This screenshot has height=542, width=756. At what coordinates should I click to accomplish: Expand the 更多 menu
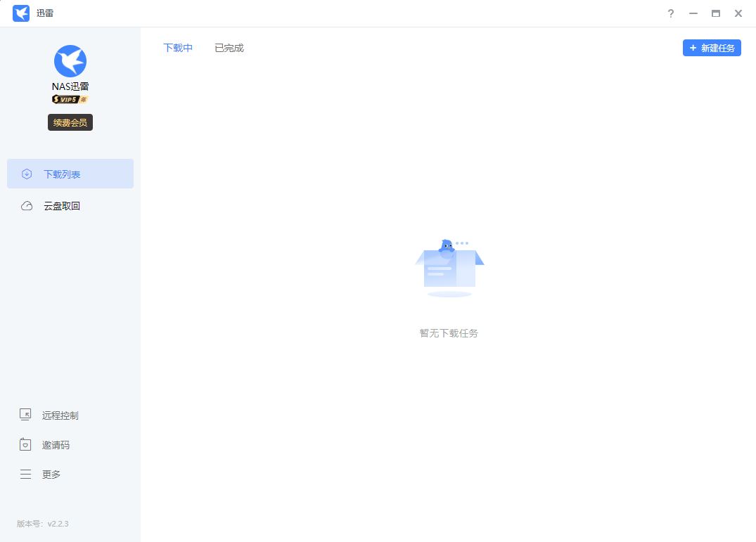tap(51, 475)
